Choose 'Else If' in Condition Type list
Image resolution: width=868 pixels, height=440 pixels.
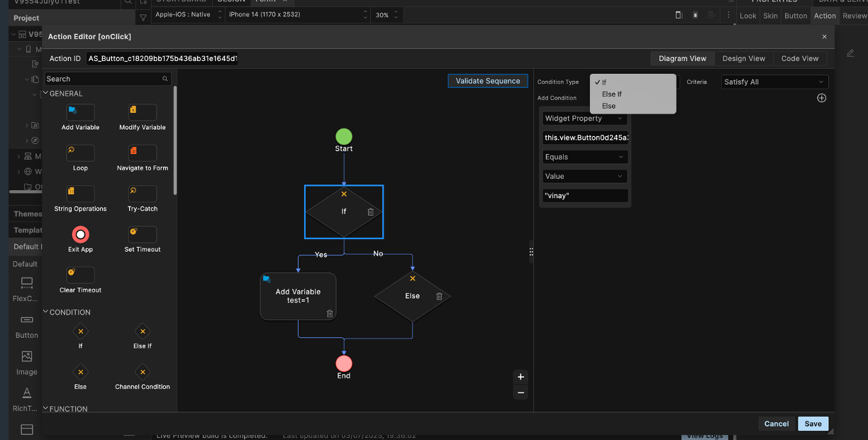coord(611,94)
